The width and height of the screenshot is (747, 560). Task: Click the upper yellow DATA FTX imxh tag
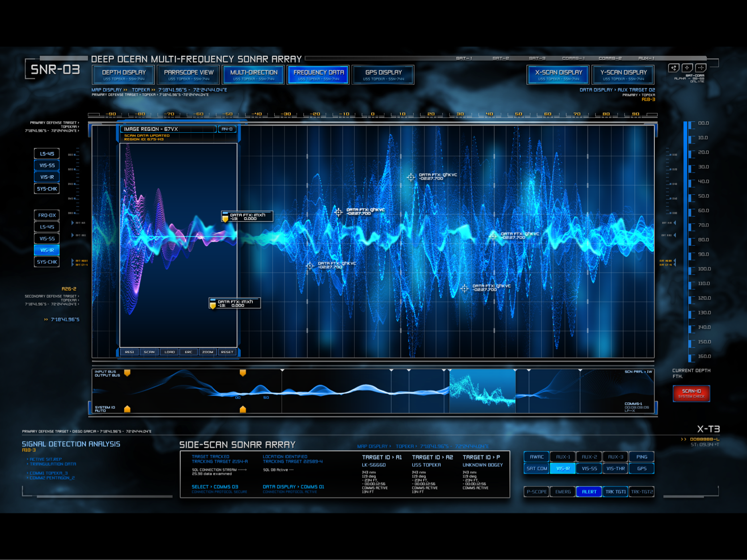coord(247,216)
